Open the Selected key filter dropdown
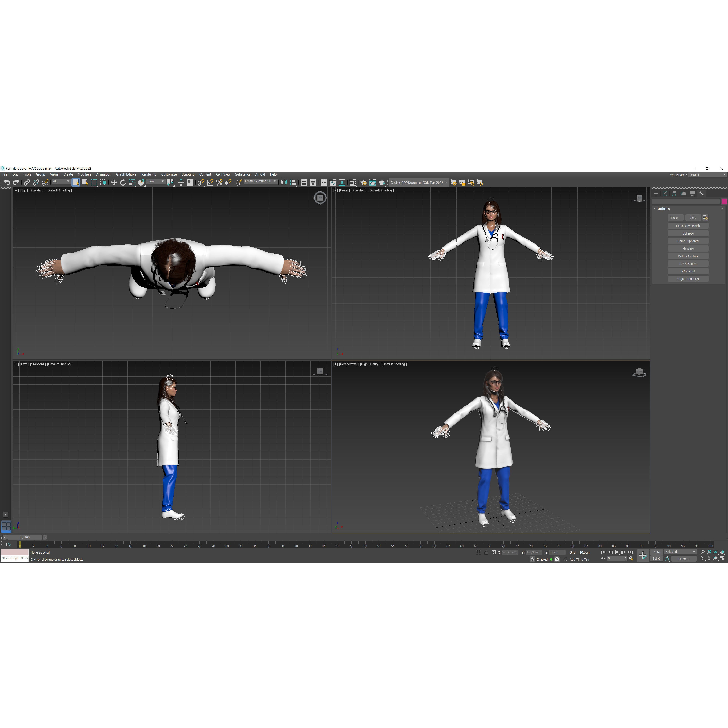Screen dimensions: 728x728 click(681, 552)
